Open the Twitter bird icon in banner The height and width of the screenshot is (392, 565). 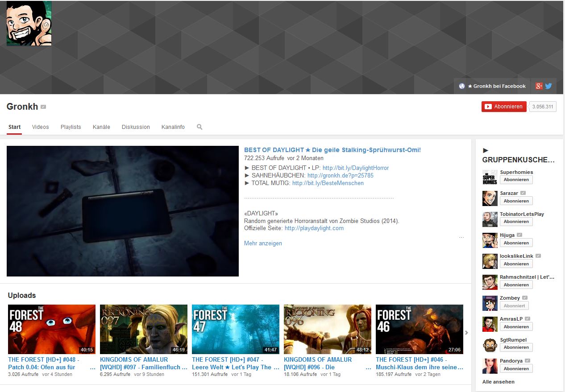pyautogui.click(x=548, y=86)
